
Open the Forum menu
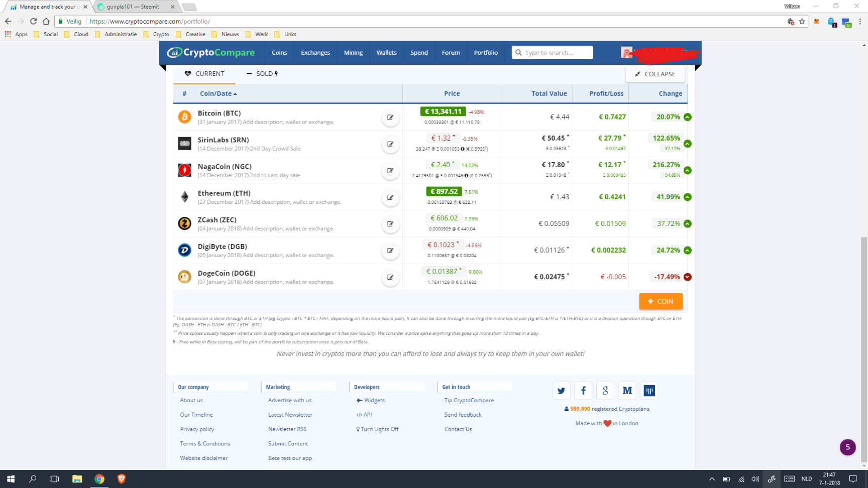(451, 52)
